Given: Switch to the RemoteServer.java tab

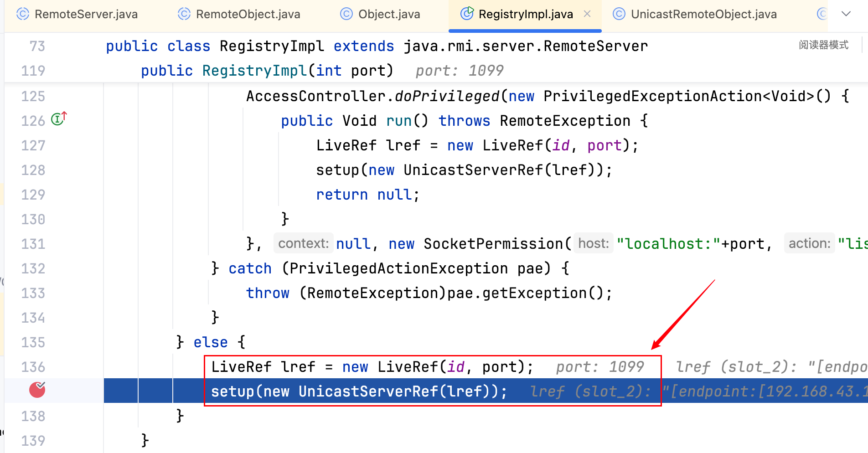Looking at the screenshot, I should (x=86, y=14).
